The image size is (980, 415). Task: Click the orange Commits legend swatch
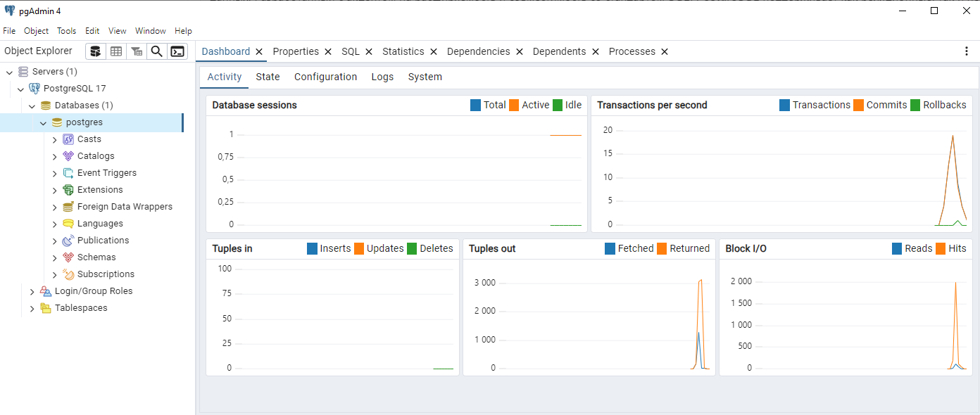pos(858,105)
